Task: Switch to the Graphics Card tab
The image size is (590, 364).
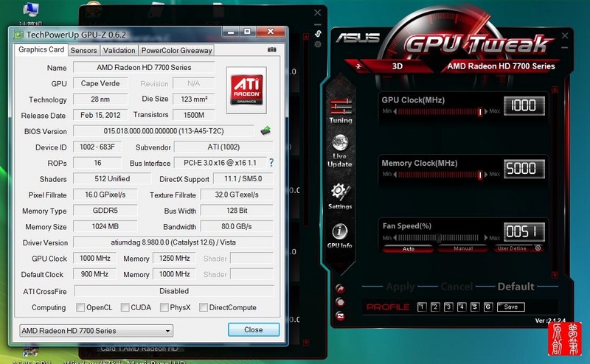Action: [x=41, y=49]
